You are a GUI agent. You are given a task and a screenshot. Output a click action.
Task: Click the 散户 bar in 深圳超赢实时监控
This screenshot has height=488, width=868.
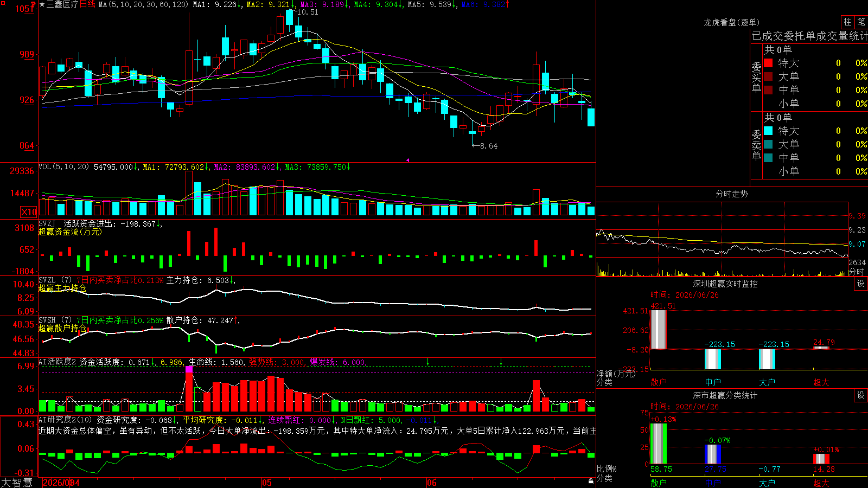(x=659, y=329)
